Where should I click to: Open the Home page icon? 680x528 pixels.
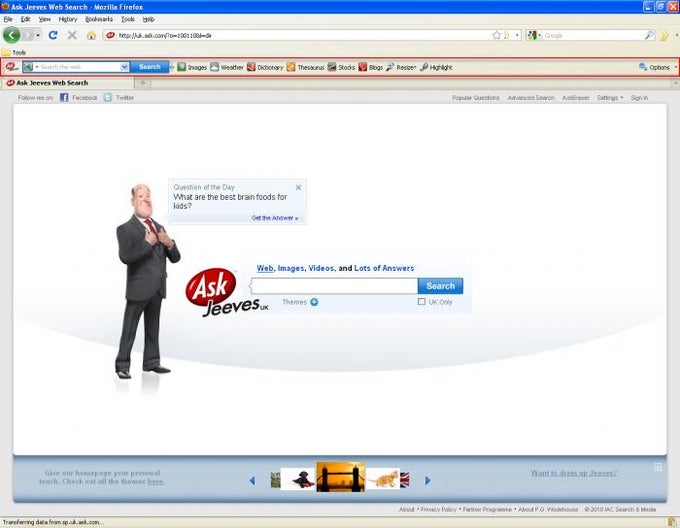91,36
